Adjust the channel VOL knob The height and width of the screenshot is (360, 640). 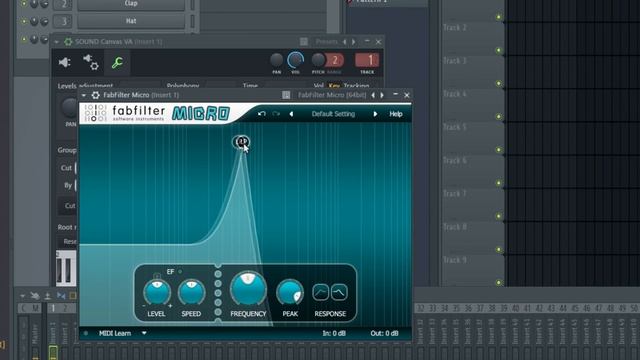click(x=295, y=60)
